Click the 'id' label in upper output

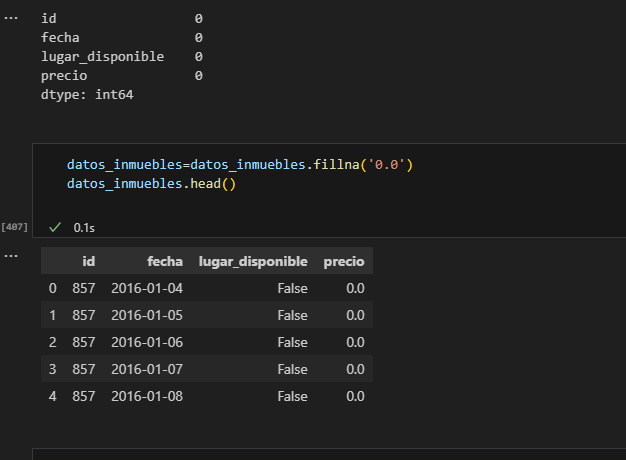(x=49, y=18)
